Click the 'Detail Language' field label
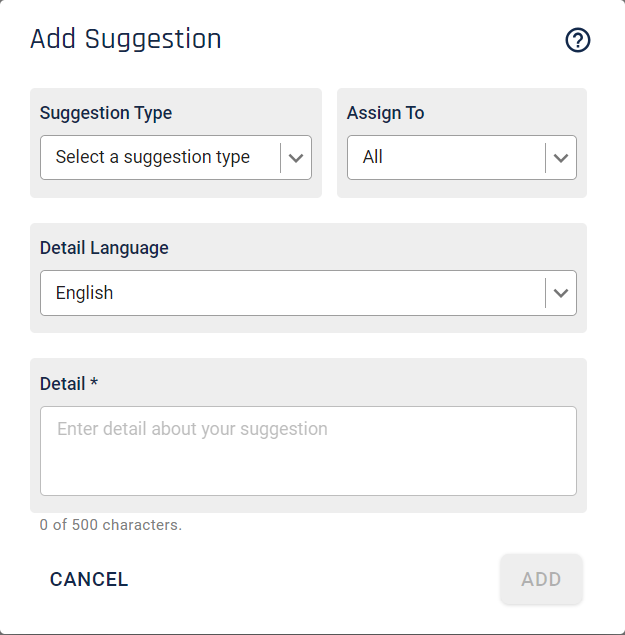Image resolution: width=625 pixels, height=635 pixels. (x=104, y=248)
